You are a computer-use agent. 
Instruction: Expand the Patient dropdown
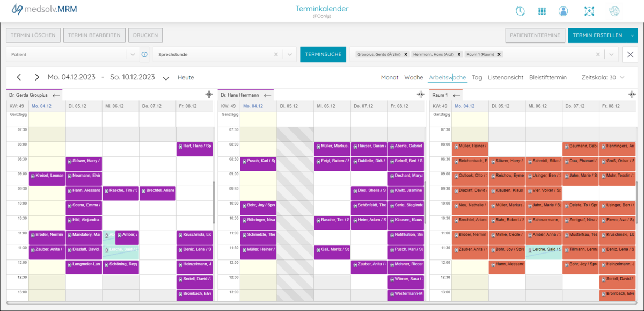pos(133,54)
